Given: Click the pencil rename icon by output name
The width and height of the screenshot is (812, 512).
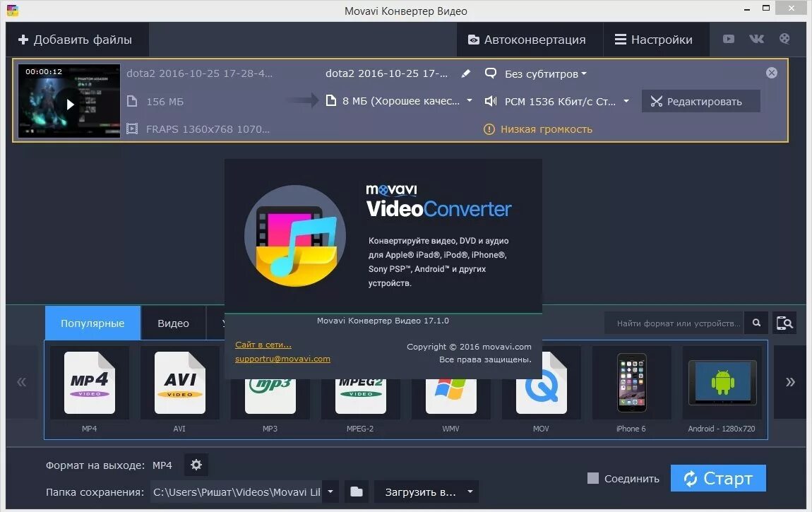Looking at the screenshot, I should tap(466, 73).
